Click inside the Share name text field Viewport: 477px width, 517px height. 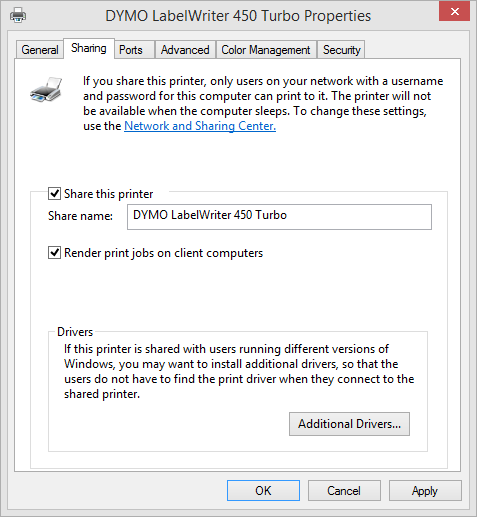pos(279,217)
